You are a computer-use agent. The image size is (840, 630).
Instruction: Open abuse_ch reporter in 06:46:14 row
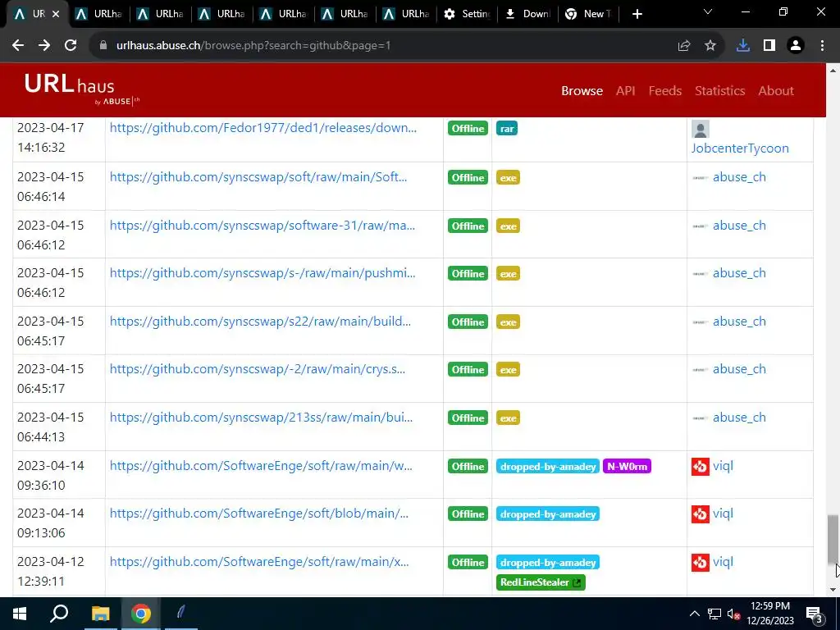739,177
